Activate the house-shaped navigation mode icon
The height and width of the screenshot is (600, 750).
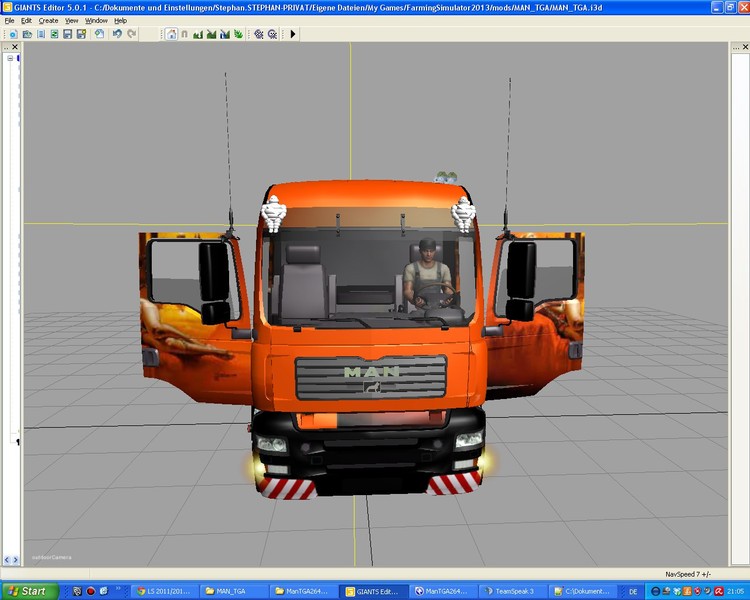(x=172, y=34)
